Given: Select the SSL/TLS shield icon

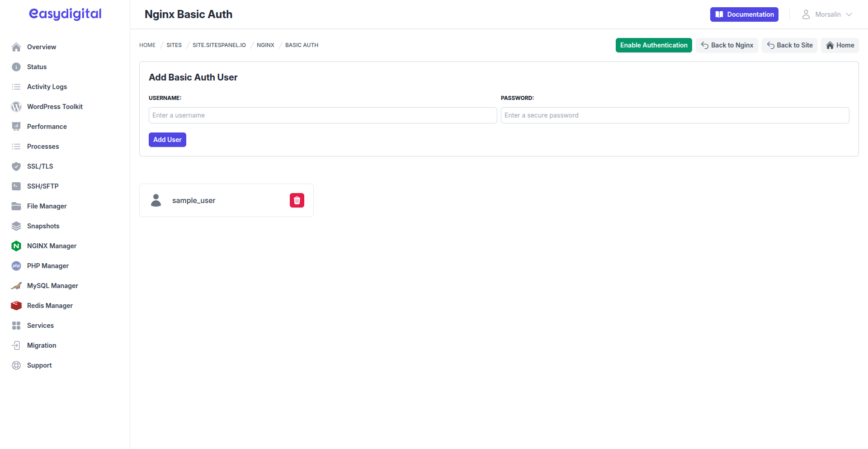Looking at the screenshot, I should pos(16,166).
